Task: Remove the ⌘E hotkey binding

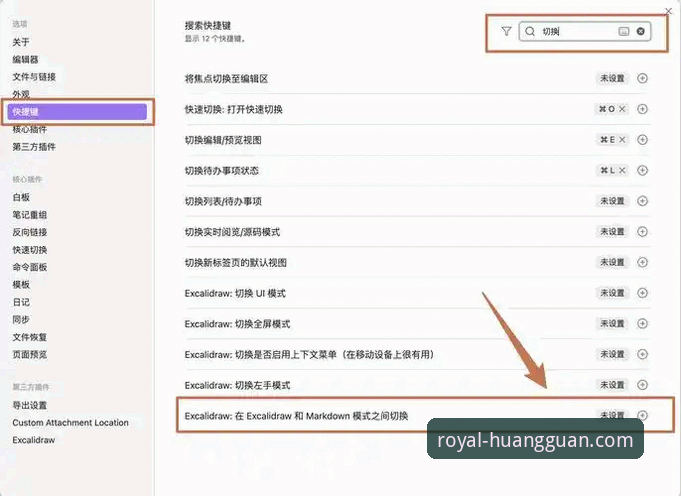Action: [622, 140]
